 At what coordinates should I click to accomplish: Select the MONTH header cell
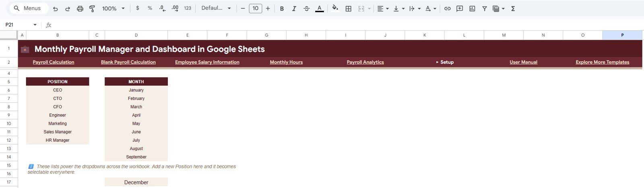[x=136, y=81]
